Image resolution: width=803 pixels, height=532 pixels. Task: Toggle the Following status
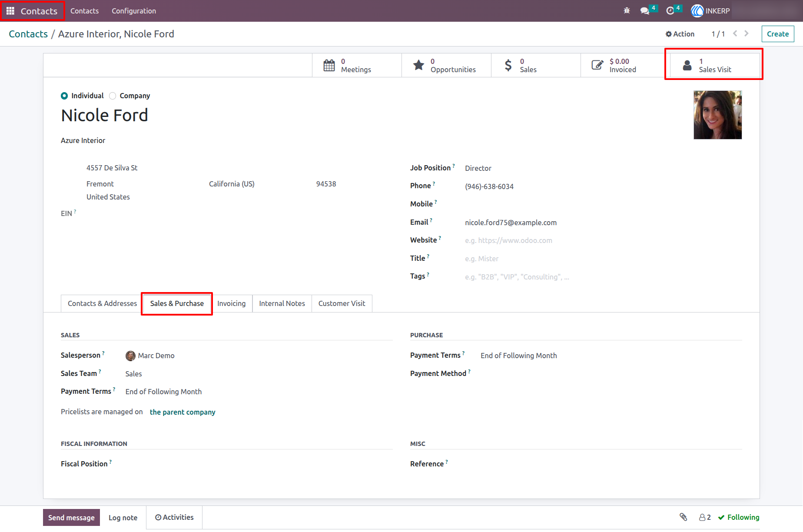739,517
